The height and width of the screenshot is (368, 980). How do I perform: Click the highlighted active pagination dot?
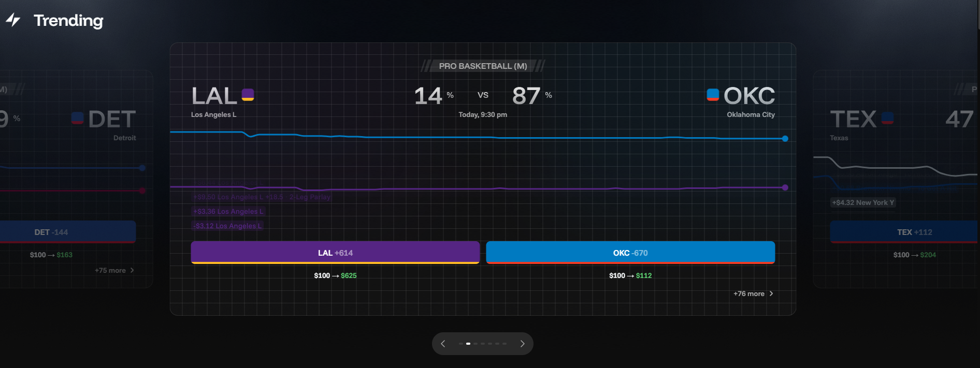[468, 344]
